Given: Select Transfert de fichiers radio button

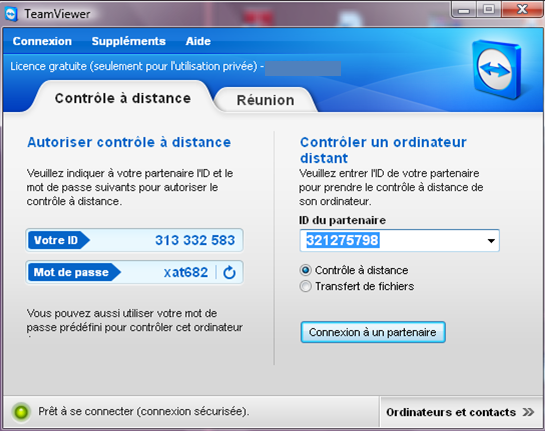Looking at the screenshot, I should 305,286.
